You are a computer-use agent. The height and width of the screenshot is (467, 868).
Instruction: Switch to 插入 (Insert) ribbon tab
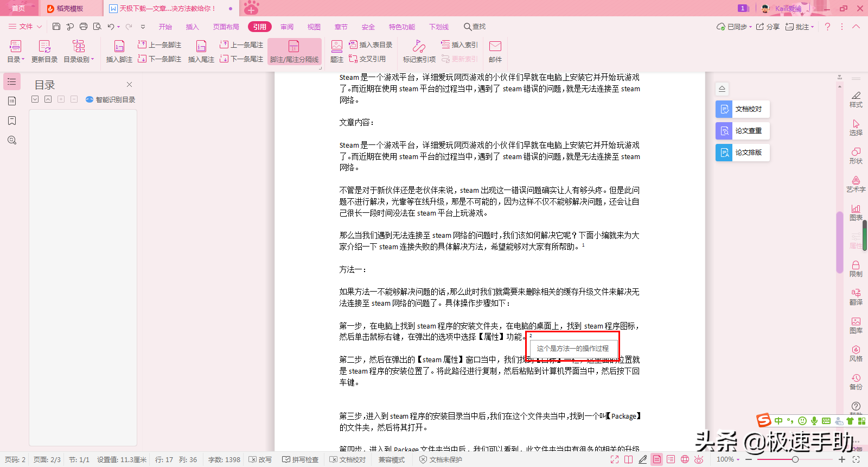tap(193, 27)
